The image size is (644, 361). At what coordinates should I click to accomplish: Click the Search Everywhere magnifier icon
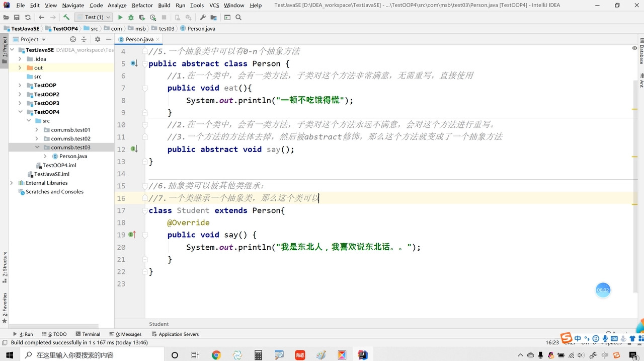tap(238, 17)
